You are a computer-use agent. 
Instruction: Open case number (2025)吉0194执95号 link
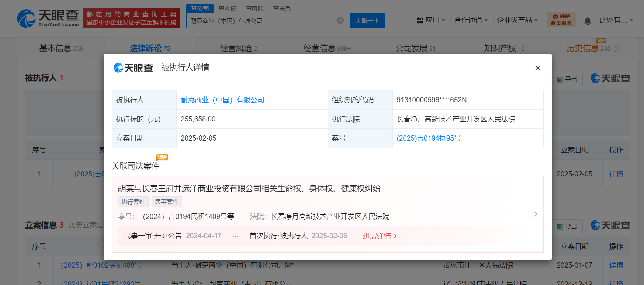pyautogui.click(x=429, y=138)
